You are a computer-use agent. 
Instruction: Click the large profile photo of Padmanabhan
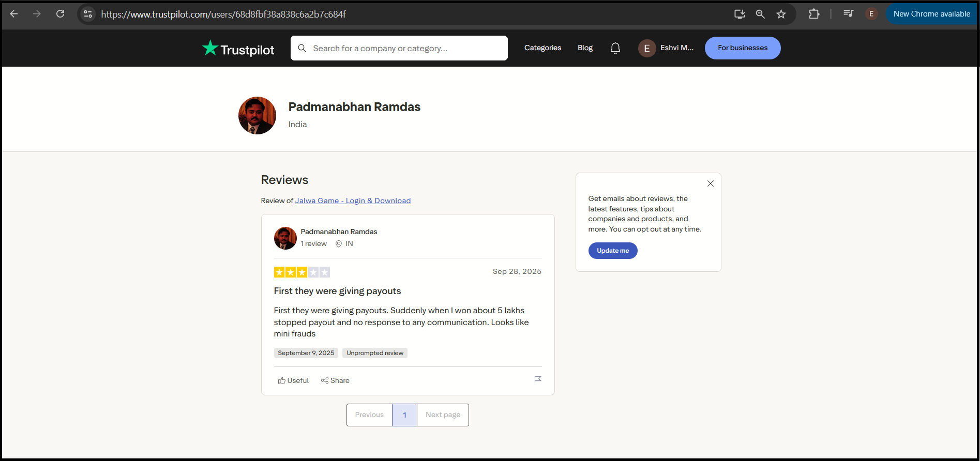coord(257,116)
